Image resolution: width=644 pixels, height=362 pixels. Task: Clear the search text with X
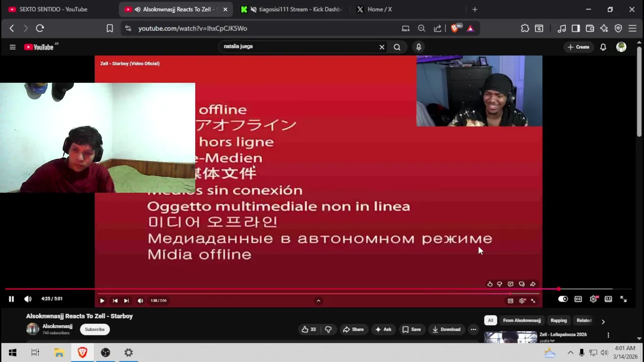382,47
